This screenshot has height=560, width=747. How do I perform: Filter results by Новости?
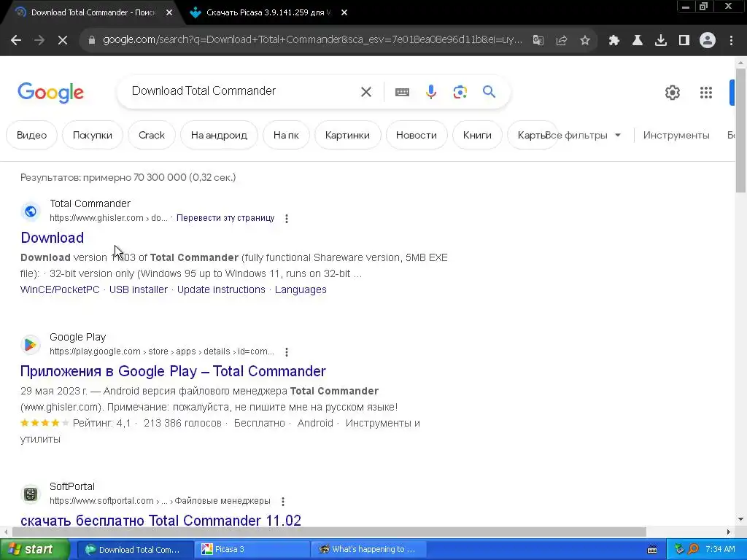click(x=417, y=135)
